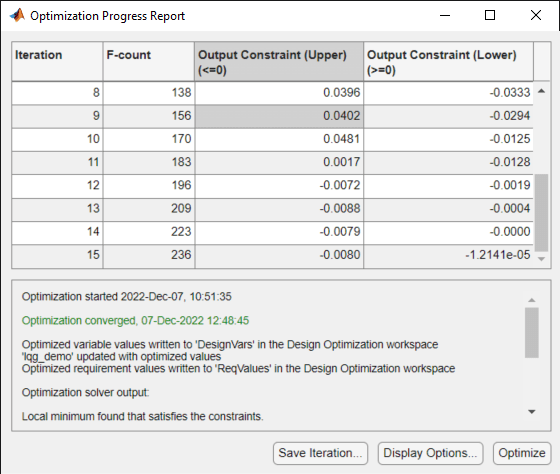The image size is (560, 474).
Task: Click the log panel scroll-up arrow
Action: pyautogui.click(x=532, y=300)
